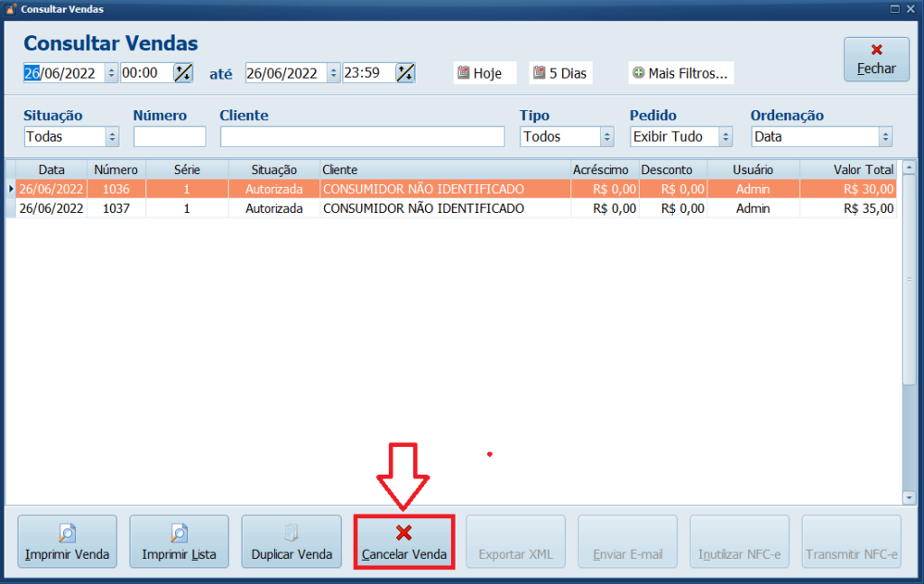The width and height of the screenshot is (924, 584).
Task: Click the Cliente filter input
Action: click(363, 136)
